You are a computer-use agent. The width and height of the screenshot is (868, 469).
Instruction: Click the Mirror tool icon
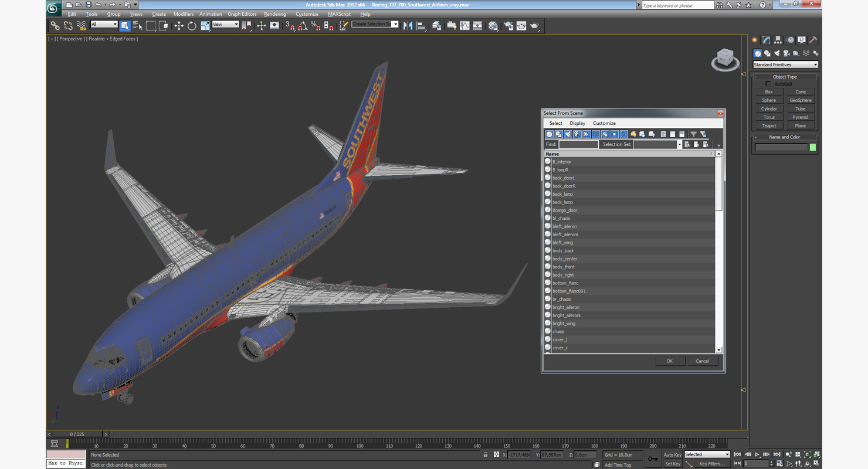408,26
